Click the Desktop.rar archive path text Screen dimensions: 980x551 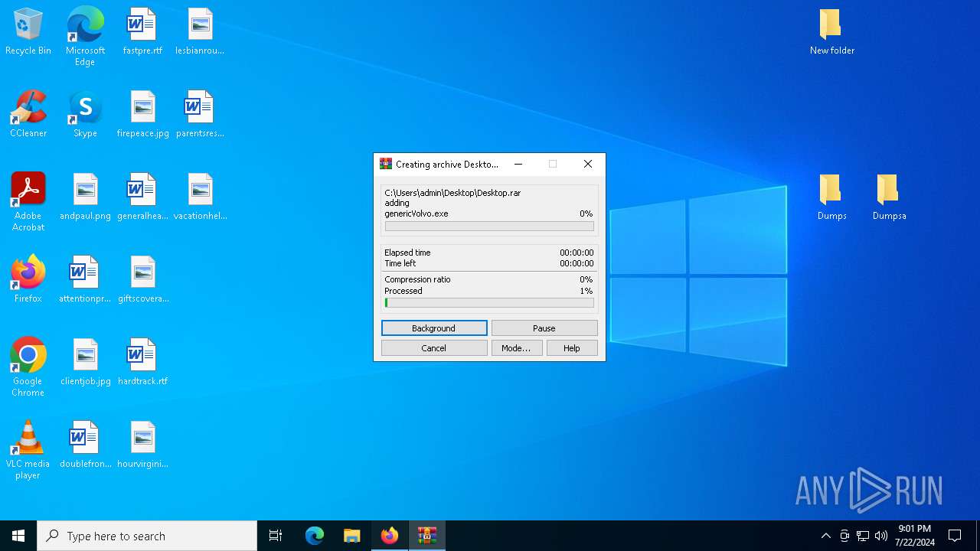pyautogui.click(x=452, y=193)
